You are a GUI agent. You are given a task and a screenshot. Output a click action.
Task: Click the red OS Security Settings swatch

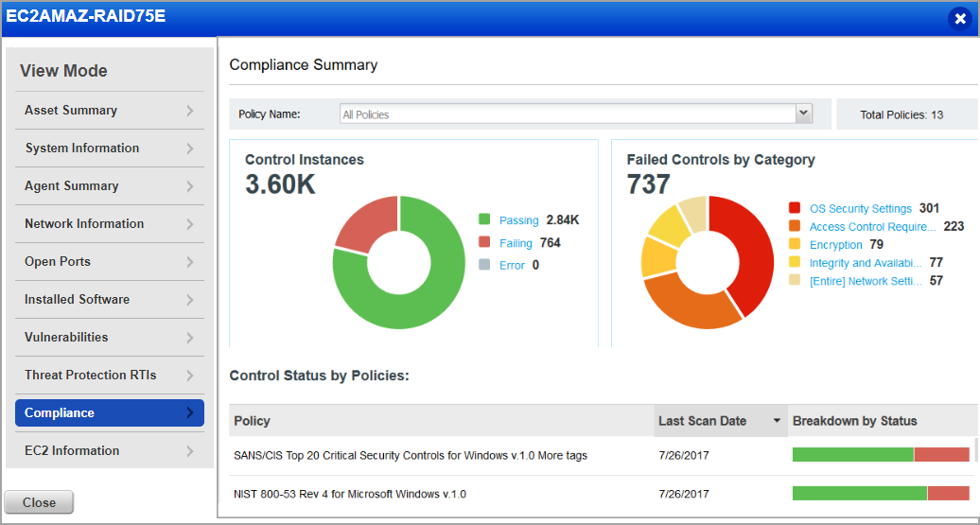tap(795, 208)
